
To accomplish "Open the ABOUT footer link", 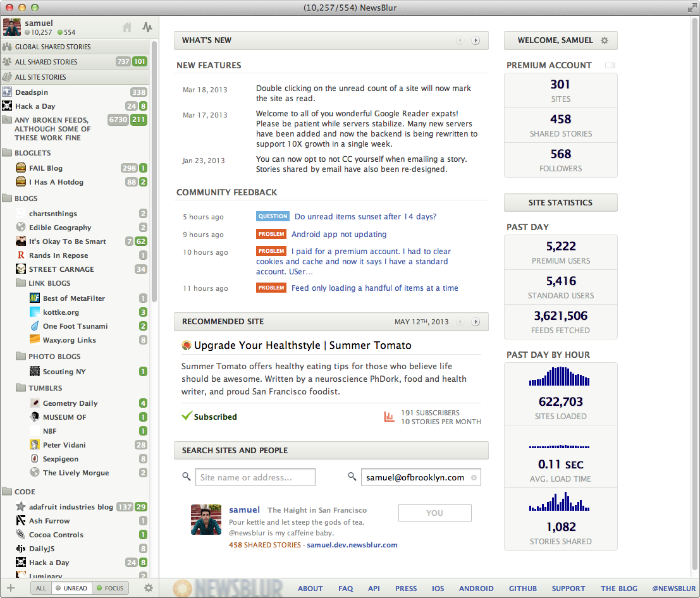I will coord(310,589).
